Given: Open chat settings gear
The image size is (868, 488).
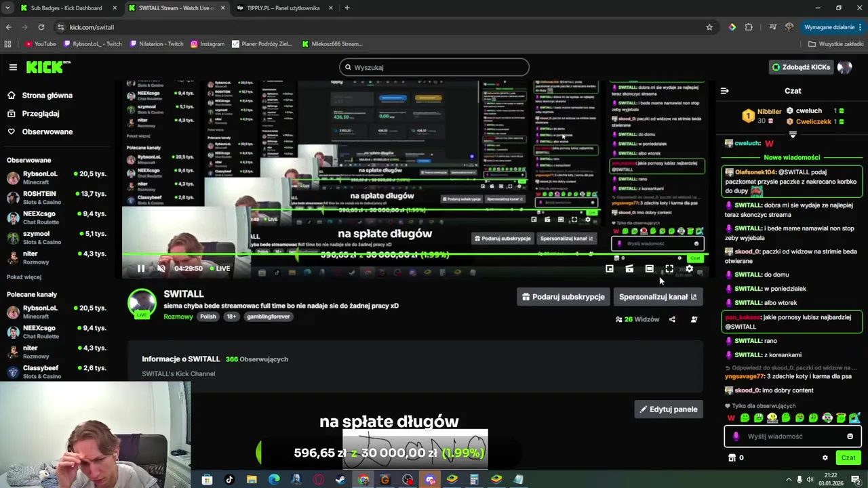Looking at the screenshot, I should coord(825,457).
